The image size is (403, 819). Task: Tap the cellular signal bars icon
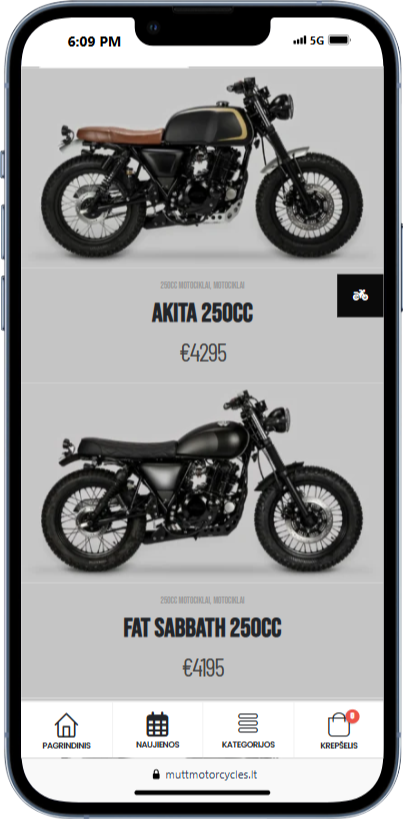click(x=300, y=40)
